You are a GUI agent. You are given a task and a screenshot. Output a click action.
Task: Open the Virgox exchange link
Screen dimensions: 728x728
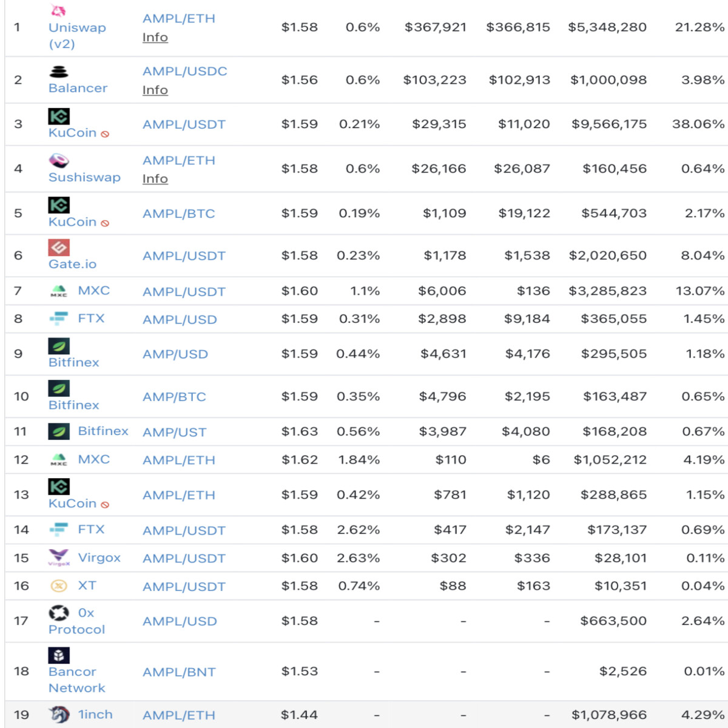click(x=99, y=558)
